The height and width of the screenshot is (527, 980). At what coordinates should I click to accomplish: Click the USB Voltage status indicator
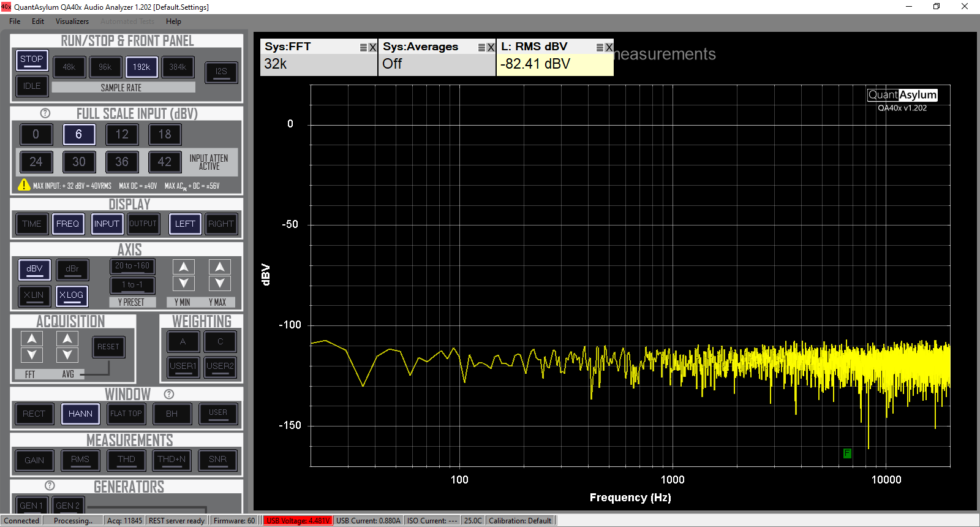(298, 521)
